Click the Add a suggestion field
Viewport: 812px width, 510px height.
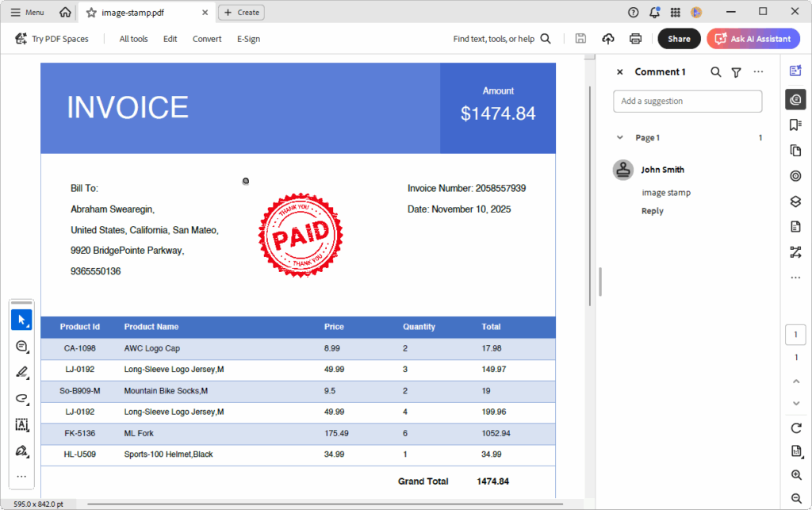[687, 102]
